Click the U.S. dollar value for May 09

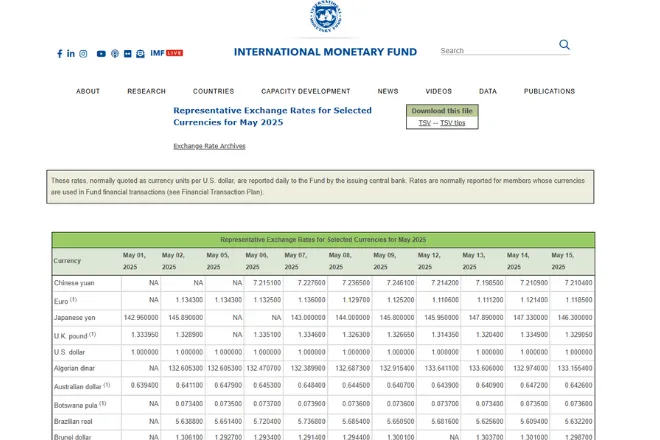(400, 352)
